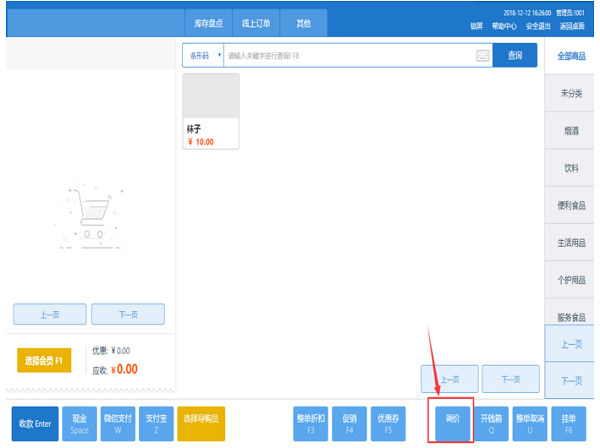The width and height of the screenshot is (600, 448).
Task: Click 上一页 under the empty cart
Action: (50, 314)
